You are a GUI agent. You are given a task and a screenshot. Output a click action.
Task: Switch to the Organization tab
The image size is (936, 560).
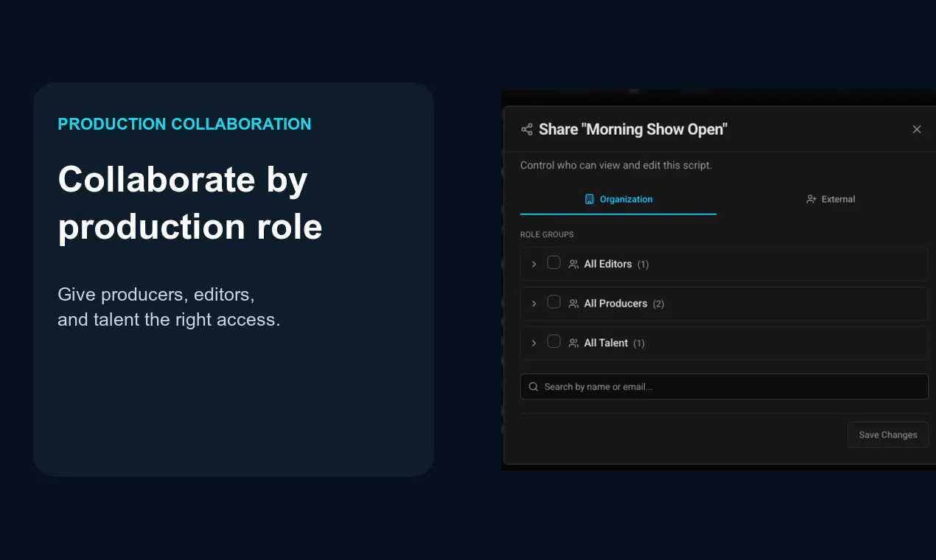(618, 200)
